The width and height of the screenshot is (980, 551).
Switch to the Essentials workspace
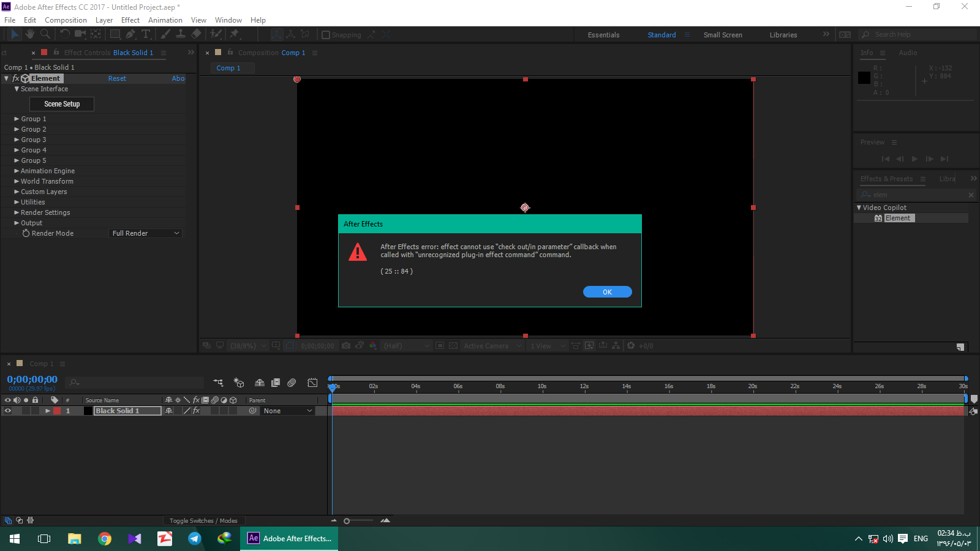(x=603, y=35)
